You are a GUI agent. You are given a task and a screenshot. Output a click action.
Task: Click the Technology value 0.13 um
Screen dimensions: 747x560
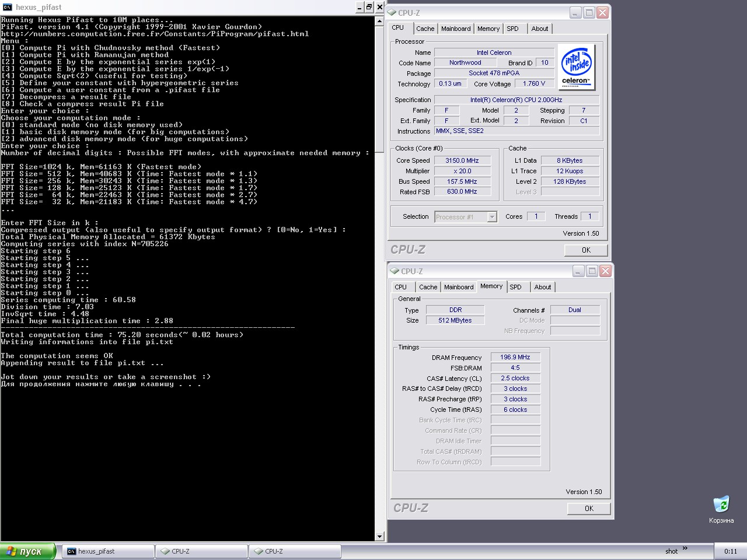pyautogui.click(x=450, y=83)
